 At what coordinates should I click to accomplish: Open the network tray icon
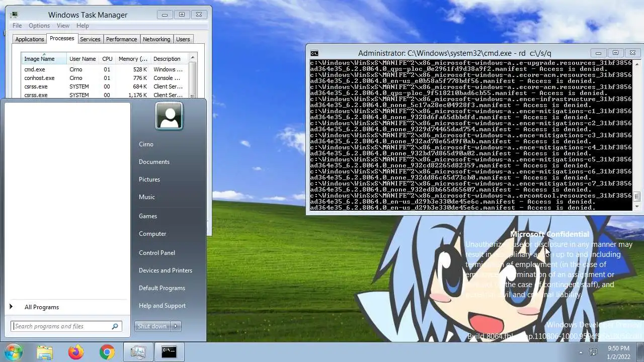pyautogui.click(x=593, y=352)
